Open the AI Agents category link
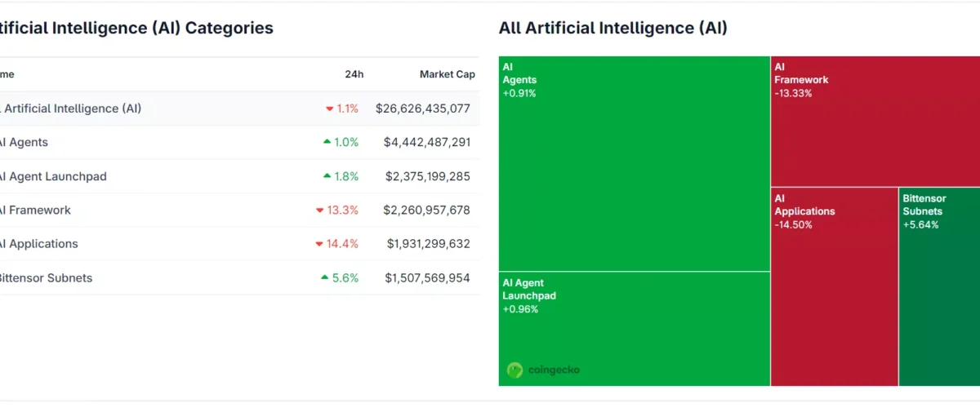Image resolution: width=980 pixels, height=408 pixels. [23, 142]
